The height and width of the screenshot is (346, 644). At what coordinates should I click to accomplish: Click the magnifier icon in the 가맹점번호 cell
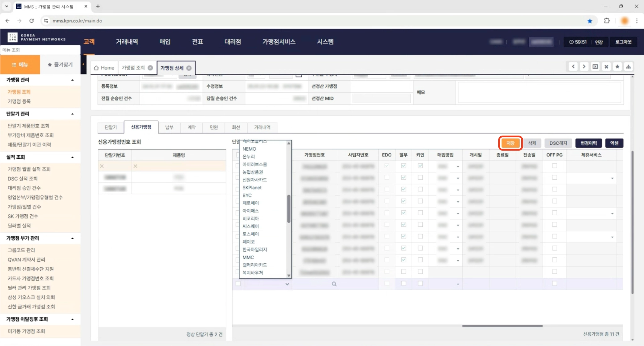point(334,284)
